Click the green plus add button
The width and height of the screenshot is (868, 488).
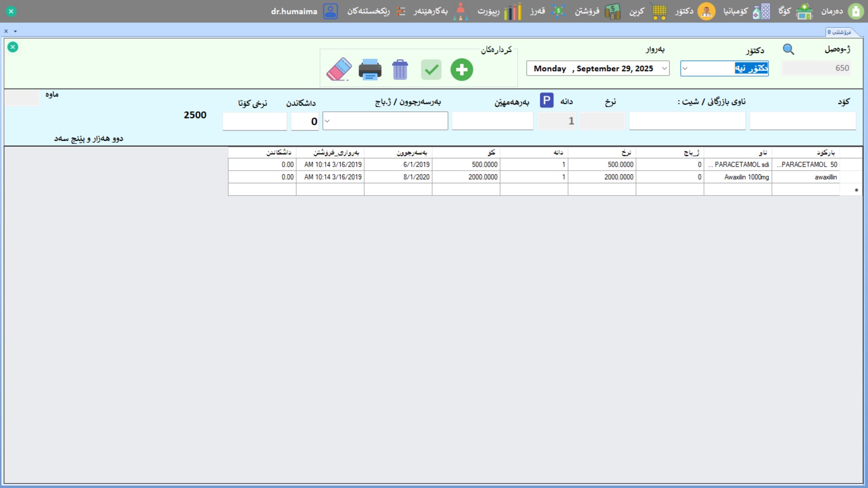[462, 70]
